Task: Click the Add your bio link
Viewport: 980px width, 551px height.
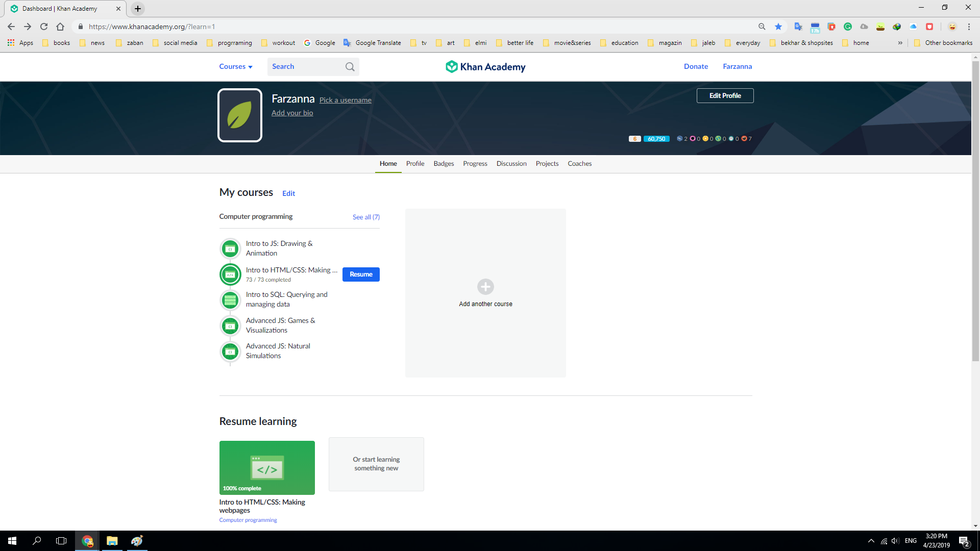Action: [292, 113]
